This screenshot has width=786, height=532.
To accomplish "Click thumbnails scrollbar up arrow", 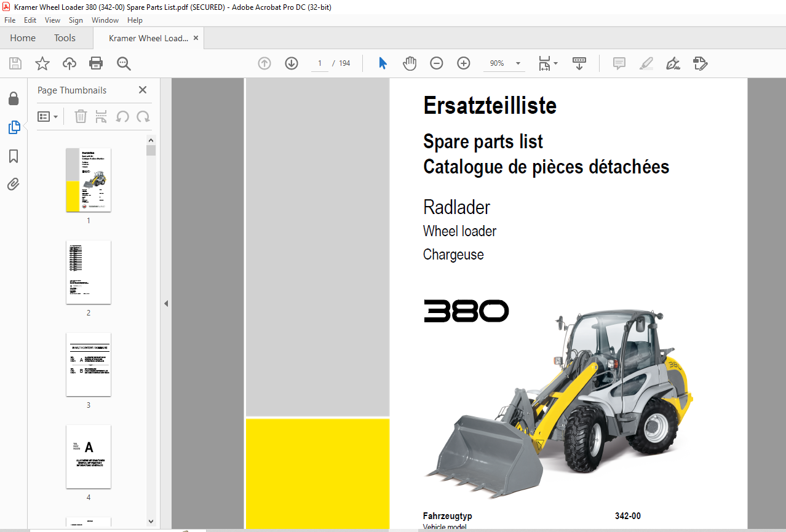I will (x=151, y=140).
